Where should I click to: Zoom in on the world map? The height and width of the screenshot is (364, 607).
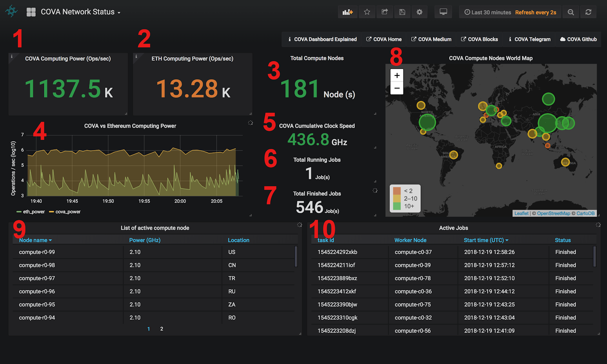click(397, 75)
